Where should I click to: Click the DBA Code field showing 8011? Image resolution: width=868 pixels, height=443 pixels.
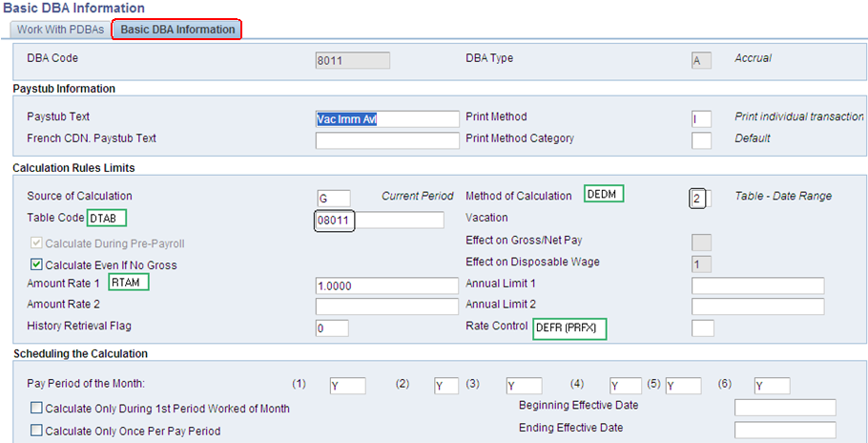(353, 60)
